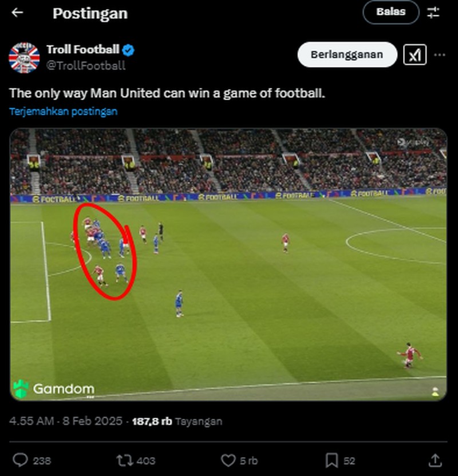Click the Balas reply button
Screen dimensions: 458x476
(391, 11)
